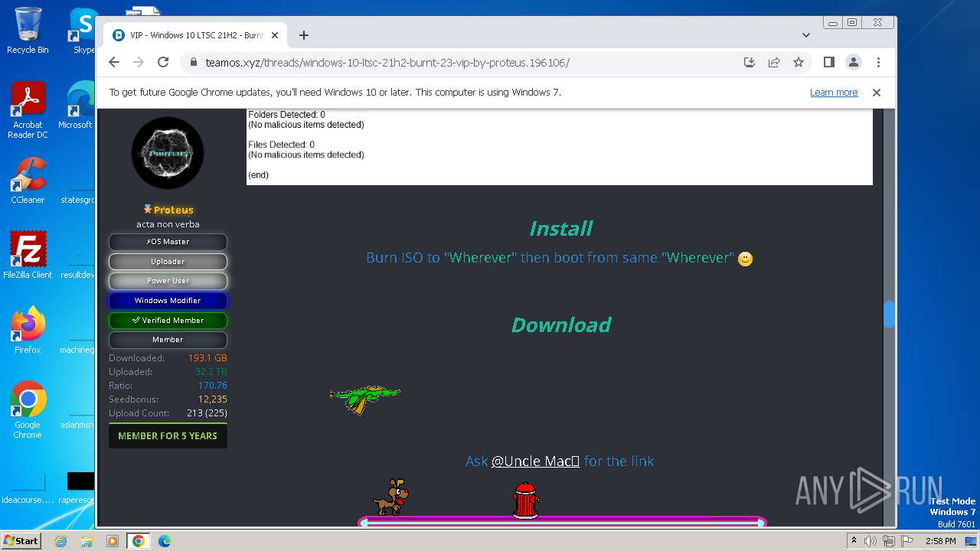Open the @Uncle Mac user mention link

[x=535, y=461]
